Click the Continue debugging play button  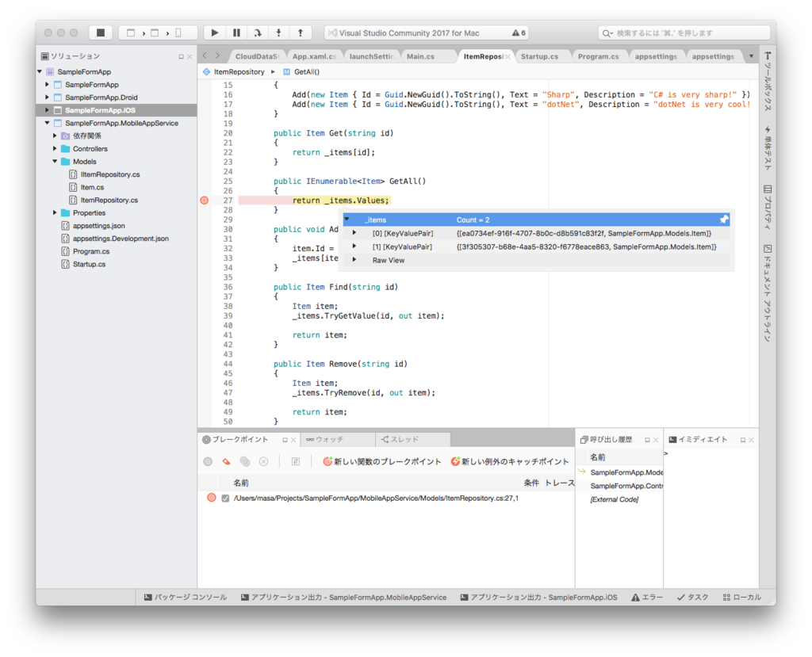coord(215,32)
